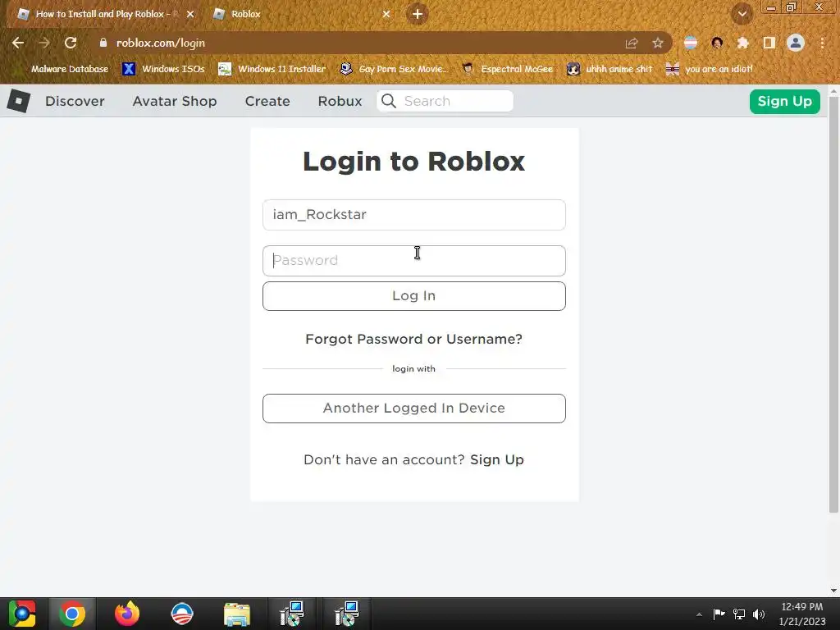Open Chrome three-dot menu
840x630 pixels.
[x=822, y=43]
